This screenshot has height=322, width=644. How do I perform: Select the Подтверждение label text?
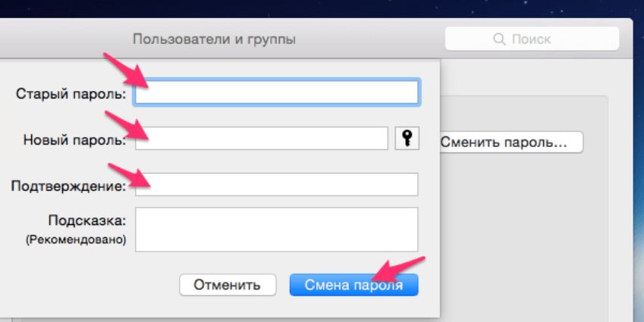(68, 185)
